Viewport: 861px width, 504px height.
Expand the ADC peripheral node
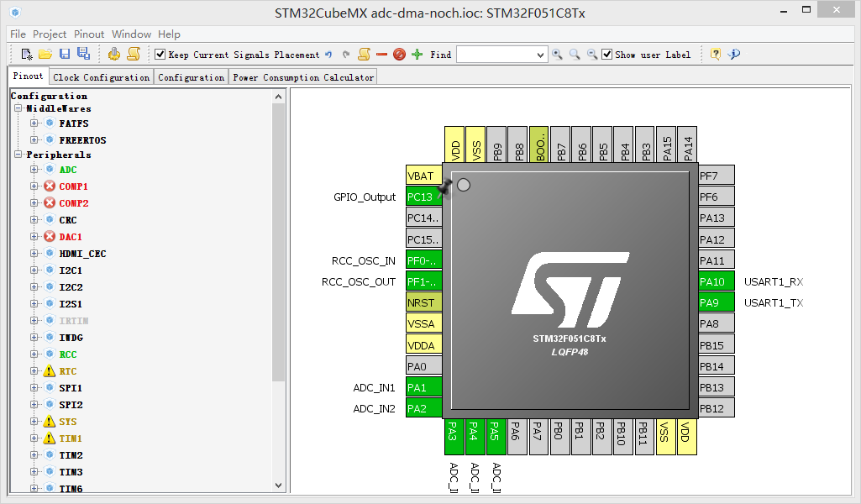click(x=34, y=169)
